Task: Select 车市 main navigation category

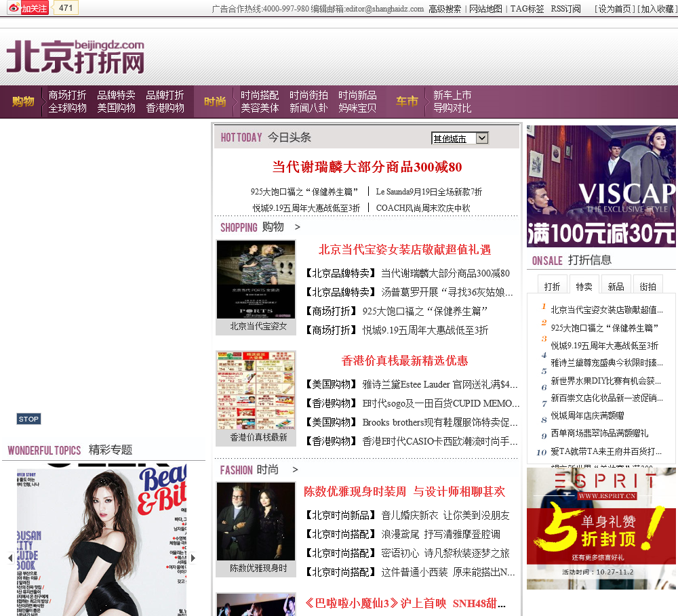Action: coord(407,102)
